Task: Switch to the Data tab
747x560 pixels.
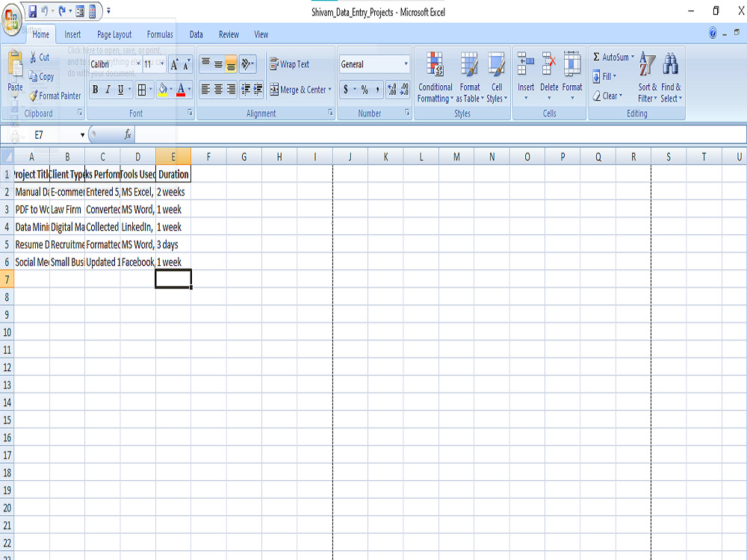Action: point(196,34)
